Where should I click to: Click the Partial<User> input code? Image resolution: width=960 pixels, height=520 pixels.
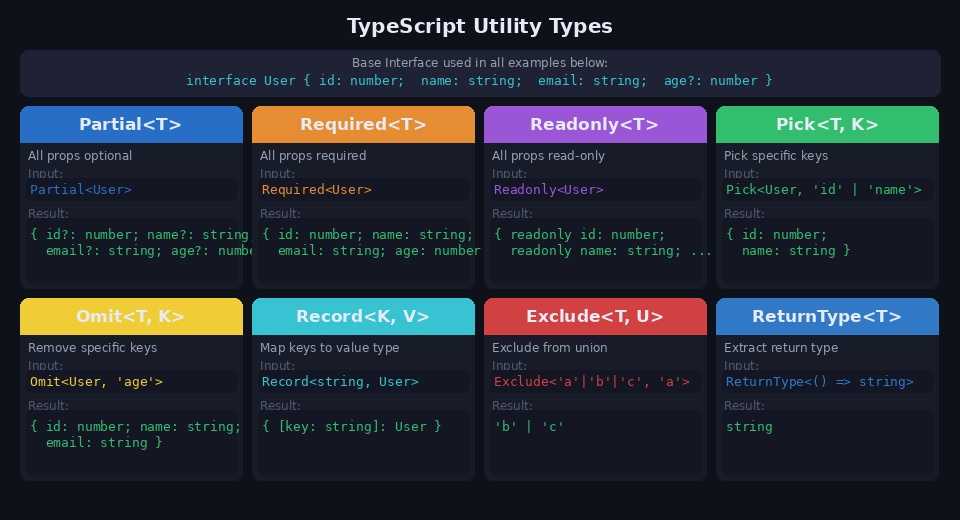(81, 190)
